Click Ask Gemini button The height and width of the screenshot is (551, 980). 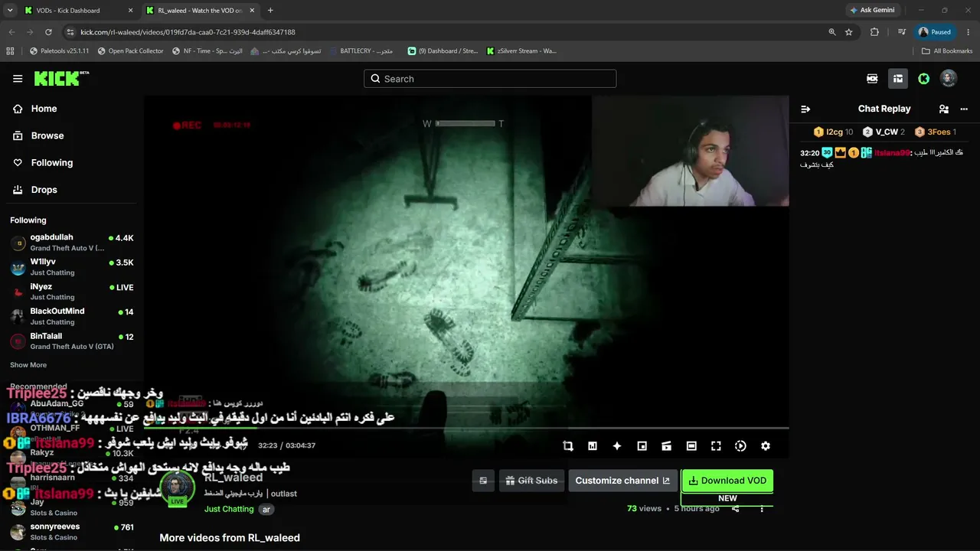coord(872,11)
